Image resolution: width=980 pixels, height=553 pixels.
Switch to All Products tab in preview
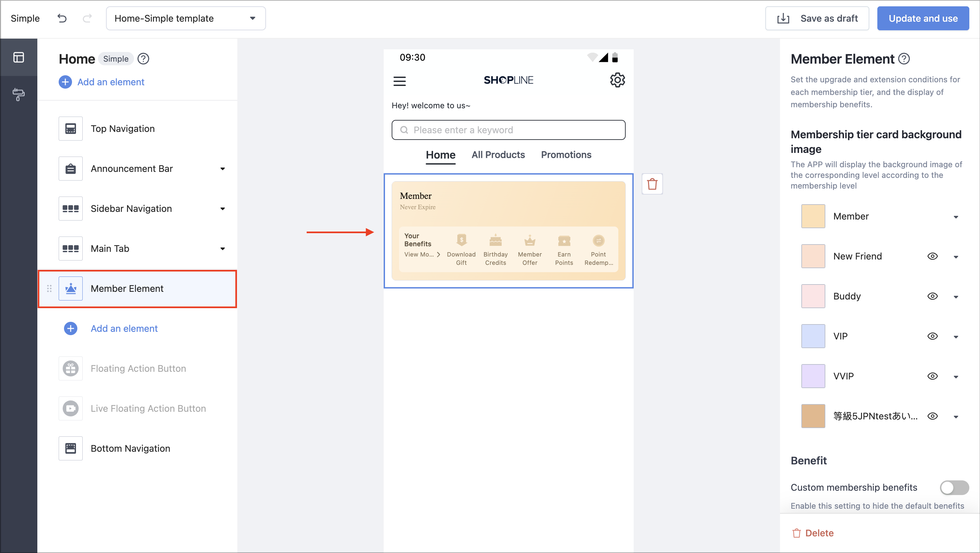(498, 155)
